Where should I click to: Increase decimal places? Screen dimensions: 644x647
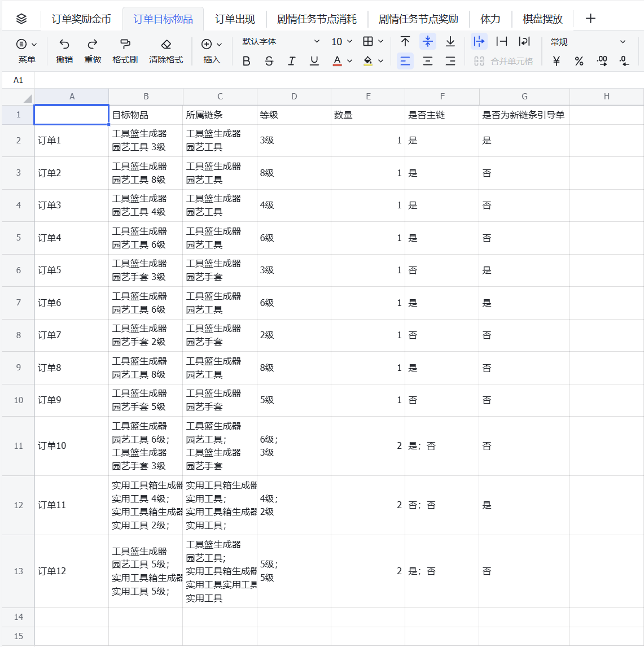(602, 61)
